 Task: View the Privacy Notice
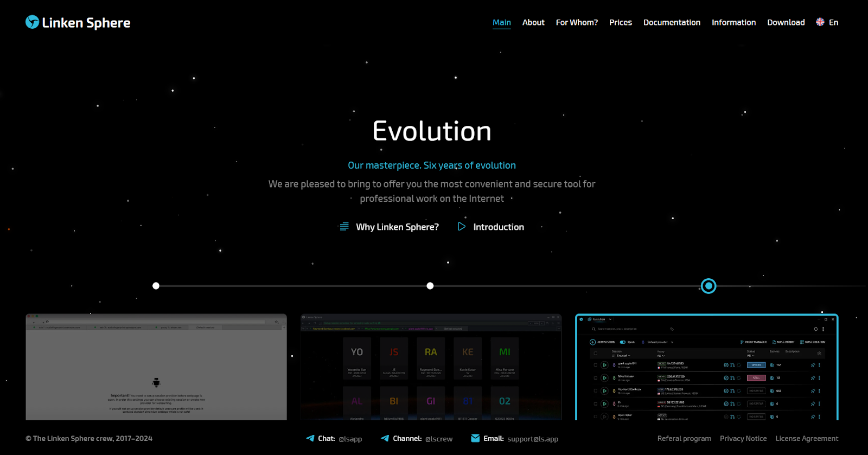[x=743, y=439]
